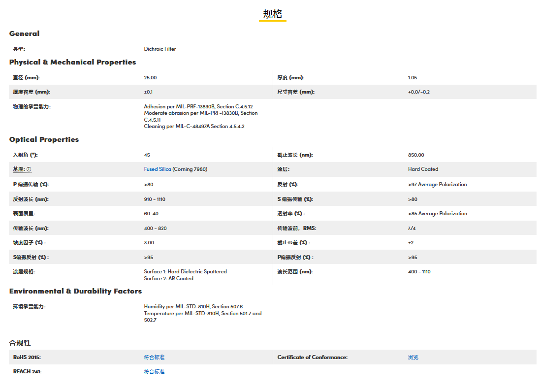The width and height of the screenshot is (540, 392).
Task: Click the 基底 label with dotted underline
Action: pyautogui.click(x=19, y=169)
